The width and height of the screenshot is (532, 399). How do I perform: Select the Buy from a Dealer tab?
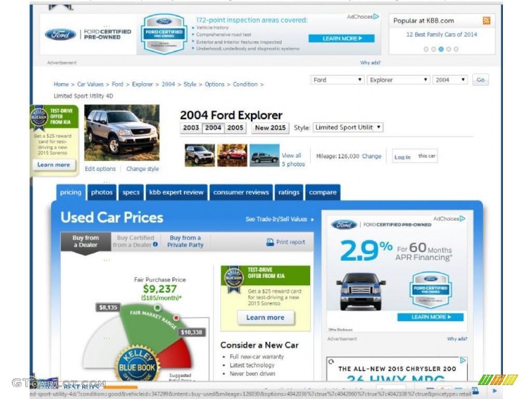pos(86,242)
